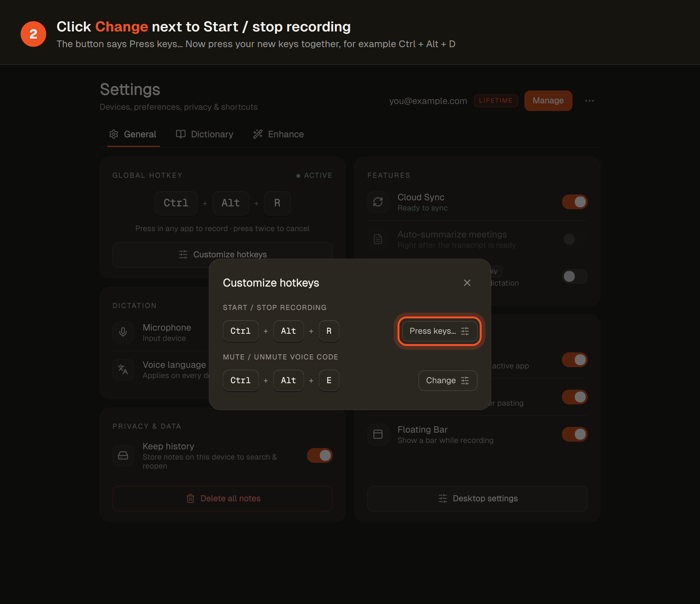Toggle Keep history switch

click(319, 455)
